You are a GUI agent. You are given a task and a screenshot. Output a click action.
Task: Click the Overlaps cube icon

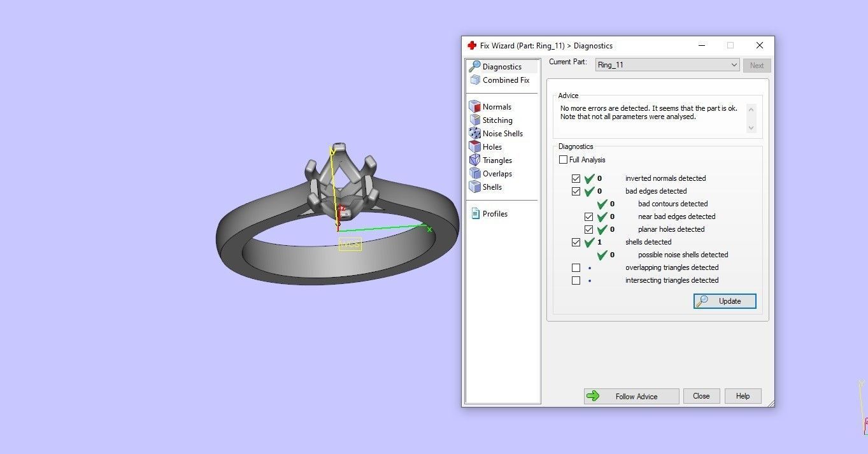pos(474,174)
